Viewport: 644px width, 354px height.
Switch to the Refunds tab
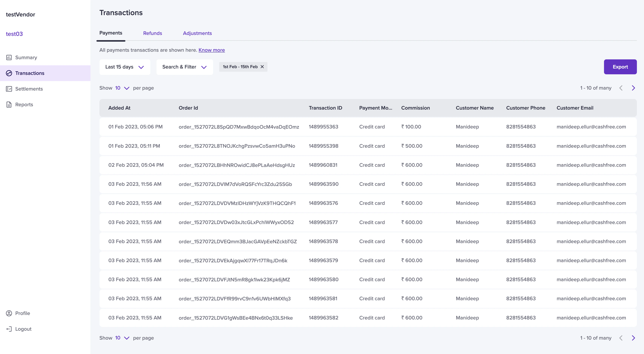(152, 33)
